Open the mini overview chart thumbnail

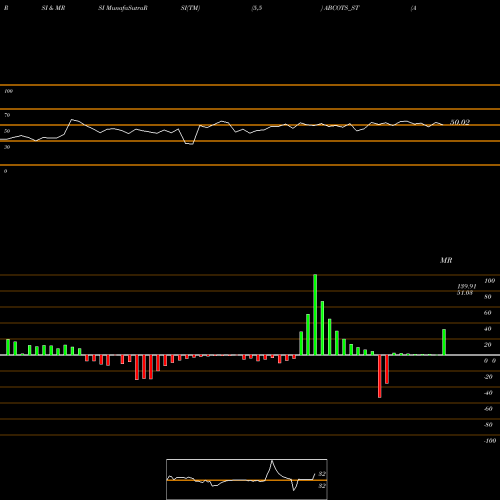pos(247,479)
